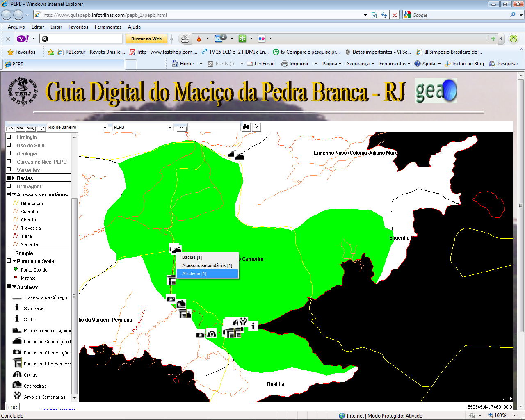Click the compatibility view icon in address bar

pos(374,15)
